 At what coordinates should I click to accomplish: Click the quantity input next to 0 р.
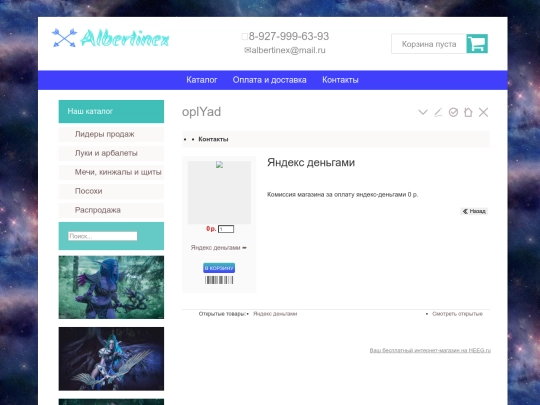coord(226,229)
